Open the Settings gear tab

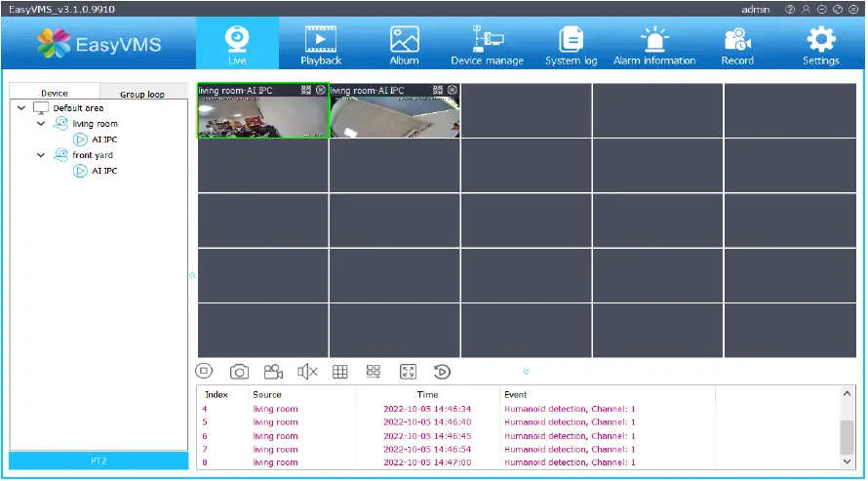point(821,44)
